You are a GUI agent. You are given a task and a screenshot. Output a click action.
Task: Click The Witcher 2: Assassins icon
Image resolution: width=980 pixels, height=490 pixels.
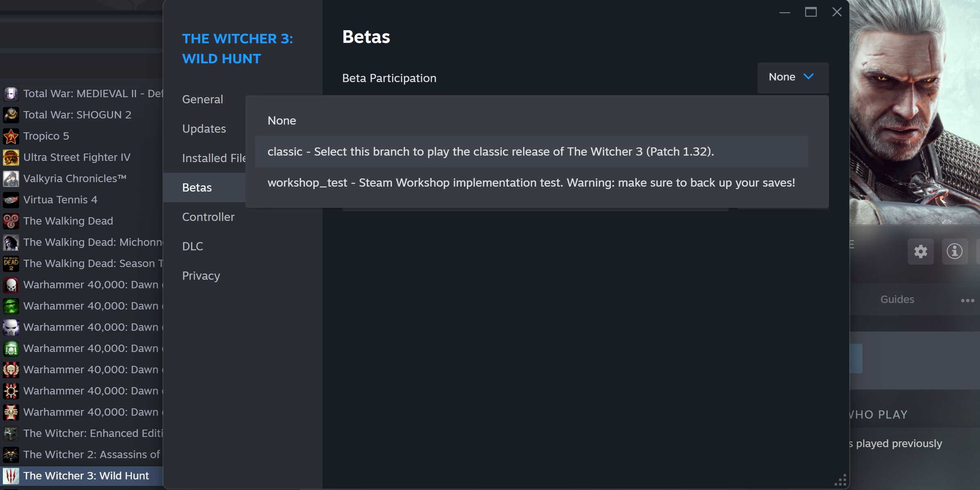(x=11, y=454)
